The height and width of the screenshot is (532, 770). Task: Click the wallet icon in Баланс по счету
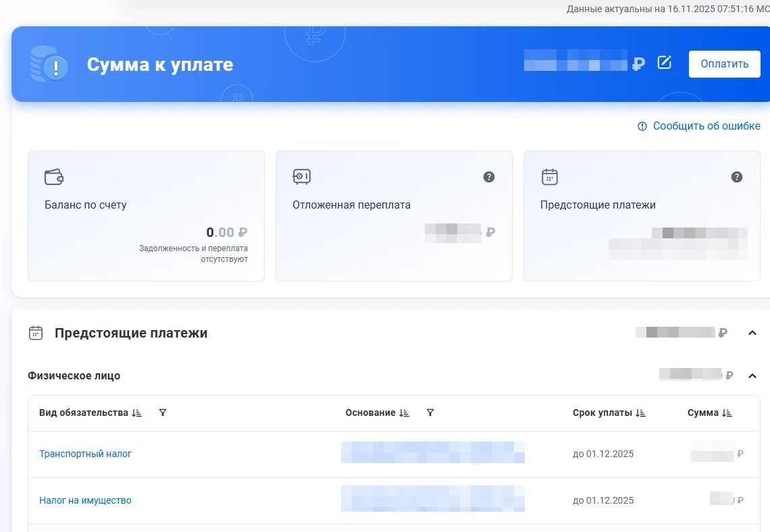54,177
